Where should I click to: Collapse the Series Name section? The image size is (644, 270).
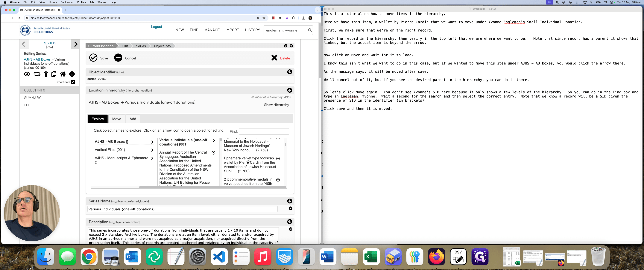pyautogui.click(x=289, y=201)
